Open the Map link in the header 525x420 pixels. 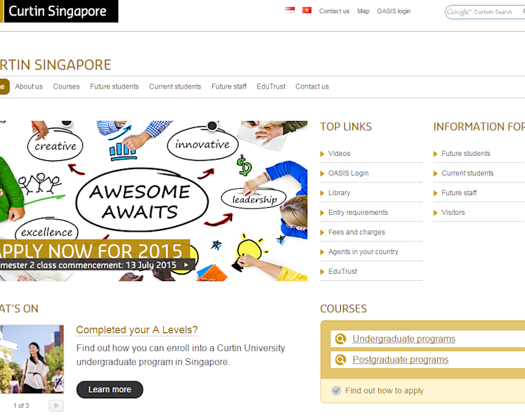pyautogui.click(x=363, y=11)
